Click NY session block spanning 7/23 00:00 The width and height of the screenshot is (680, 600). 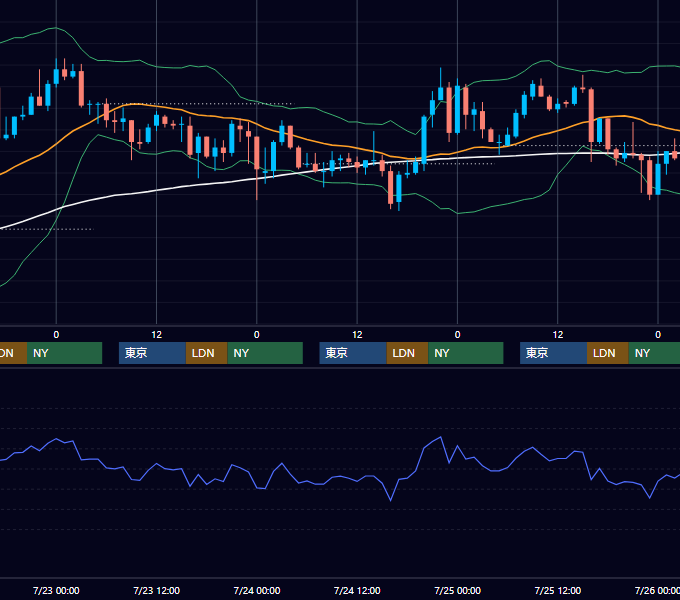click(x=64, y=353)
